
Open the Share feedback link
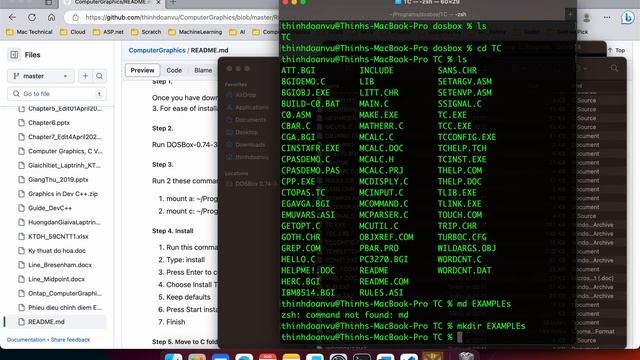point(71,340)
